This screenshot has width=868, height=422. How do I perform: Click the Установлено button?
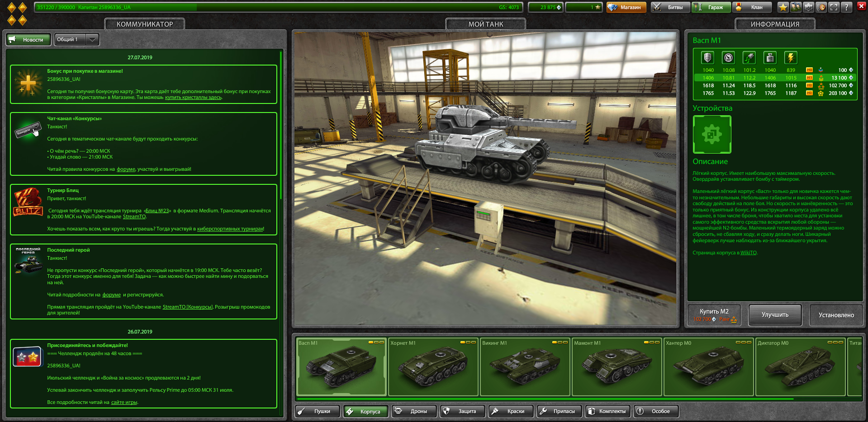point(836,315)
